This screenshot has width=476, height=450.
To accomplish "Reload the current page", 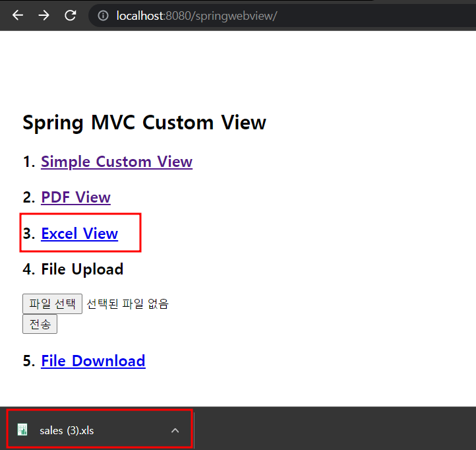I will coord(71,15).
